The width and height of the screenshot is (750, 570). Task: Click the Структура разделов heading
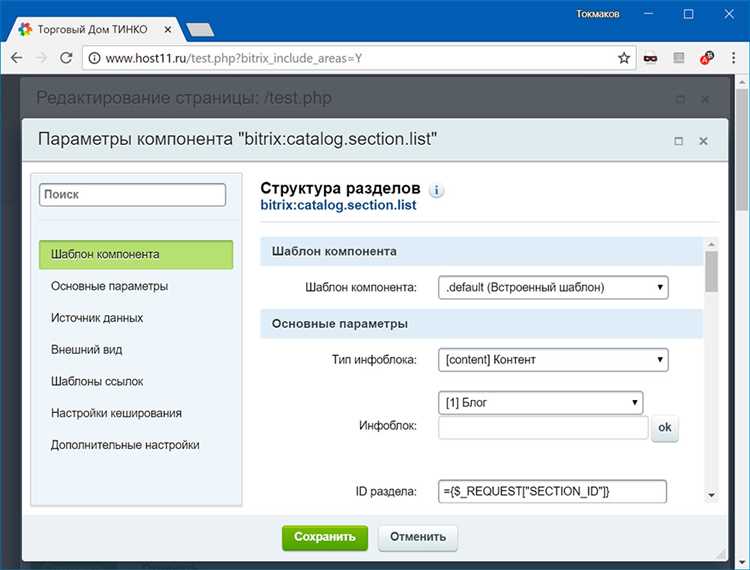(340, 188)
